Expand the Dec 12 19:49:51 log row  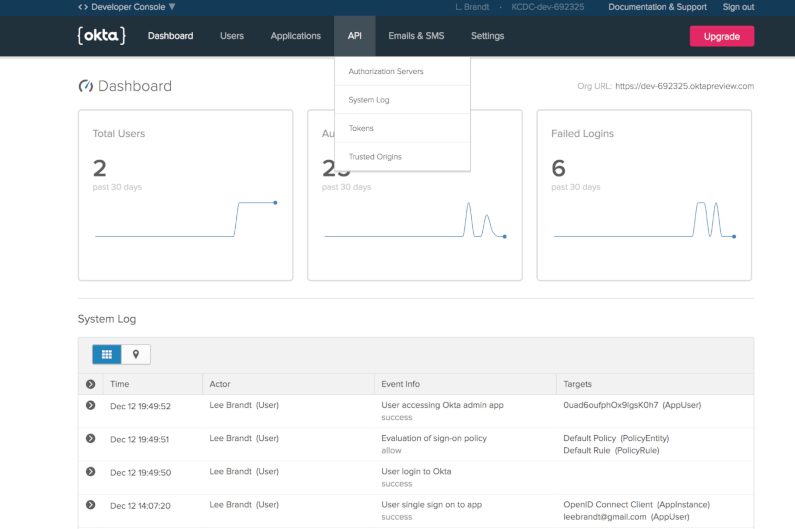tap(90, 438)
